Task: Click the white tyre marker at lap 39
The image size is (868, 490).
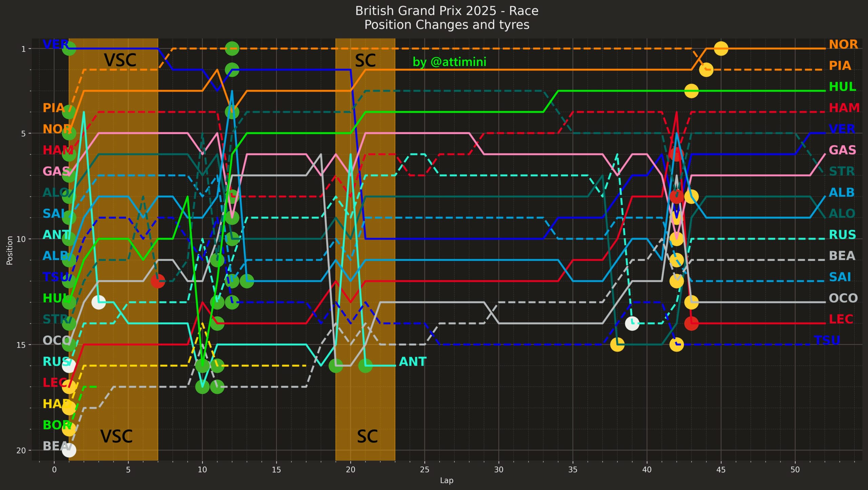Action: pyautogui.click(x=632, y=323)
